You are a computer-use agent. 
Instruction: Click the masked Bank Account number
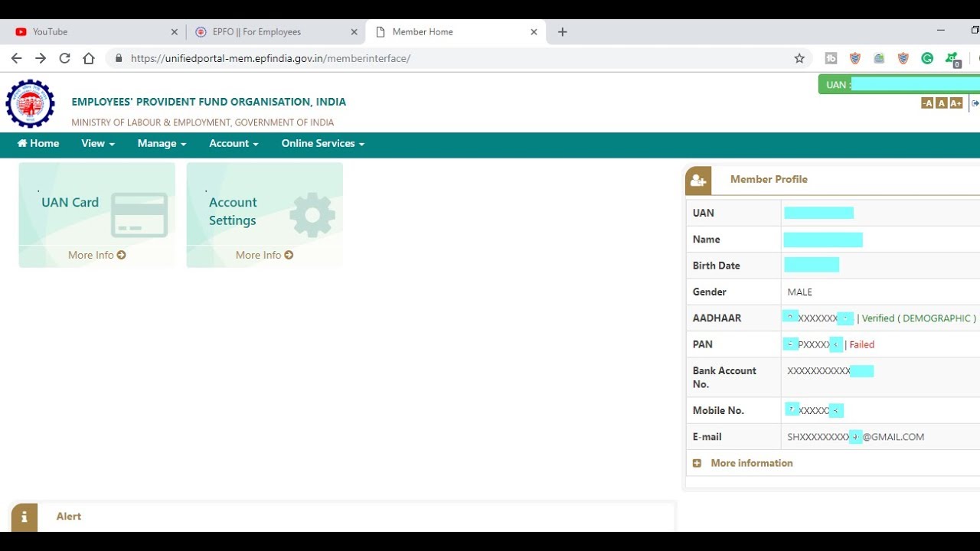pos(830,371)
